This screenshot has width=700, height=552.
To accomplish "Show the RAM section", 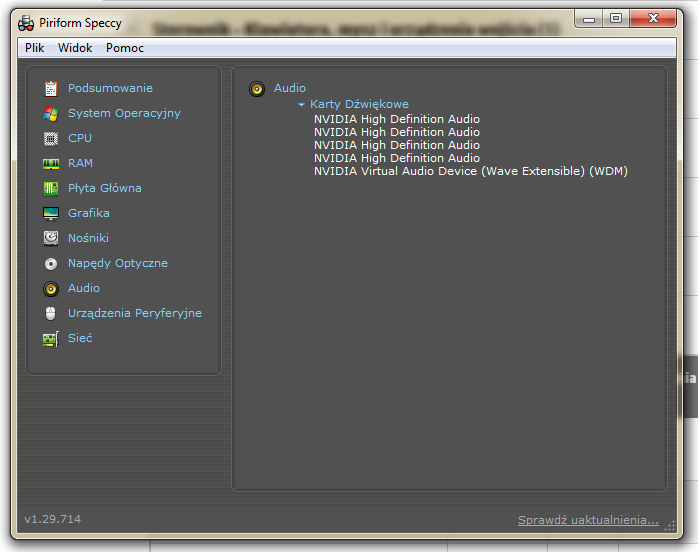I will click(80, 163).
